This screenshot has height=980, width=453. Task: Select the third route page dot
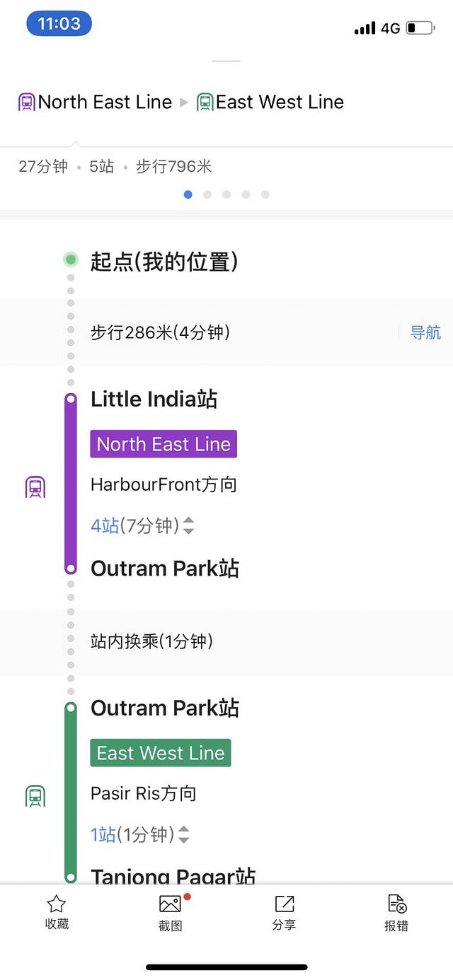click(226, 194)
